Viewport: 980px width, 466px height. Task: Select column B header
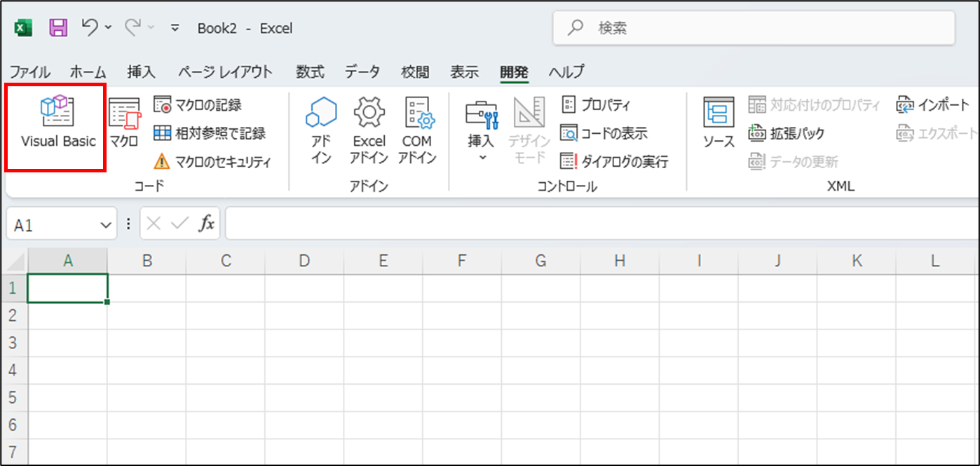147,261
